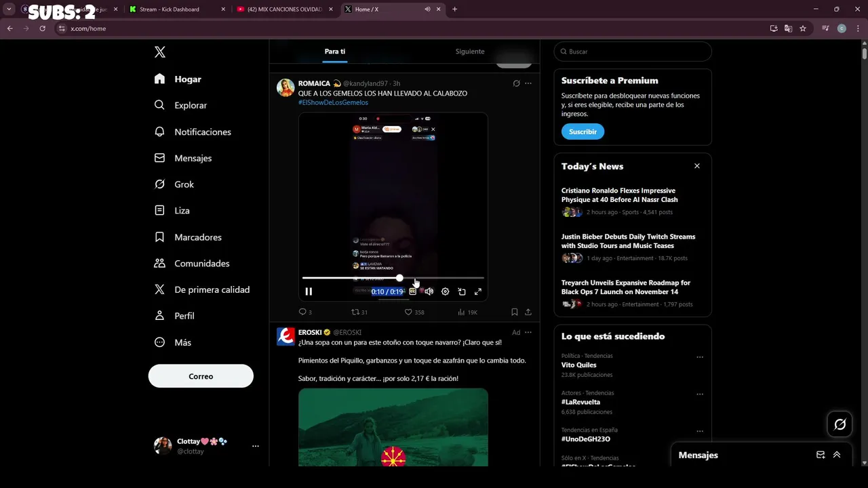Screen dimensions: 868x488
Task: Click the Suscribir premium button
Action: 583,131
